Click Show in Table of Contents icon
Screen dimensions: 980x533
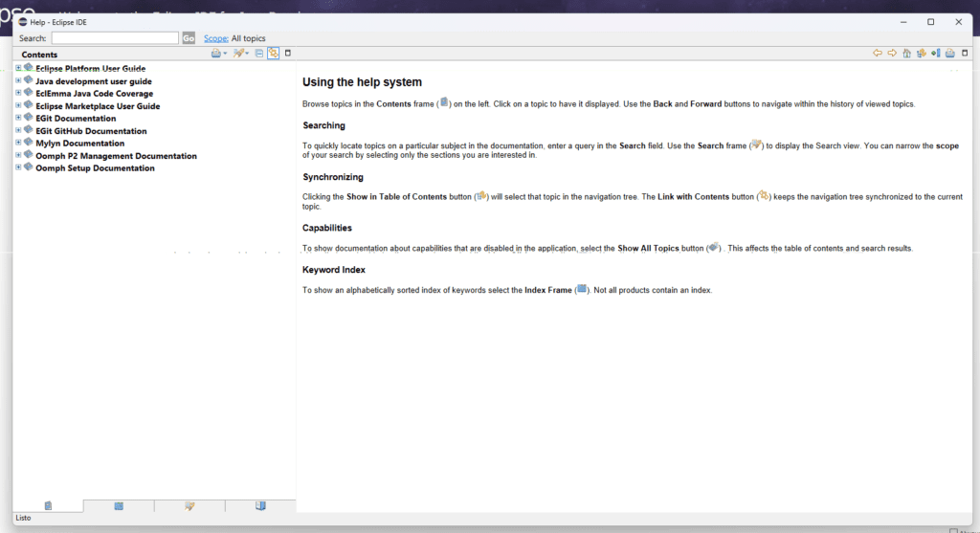[x=921, y=54]
